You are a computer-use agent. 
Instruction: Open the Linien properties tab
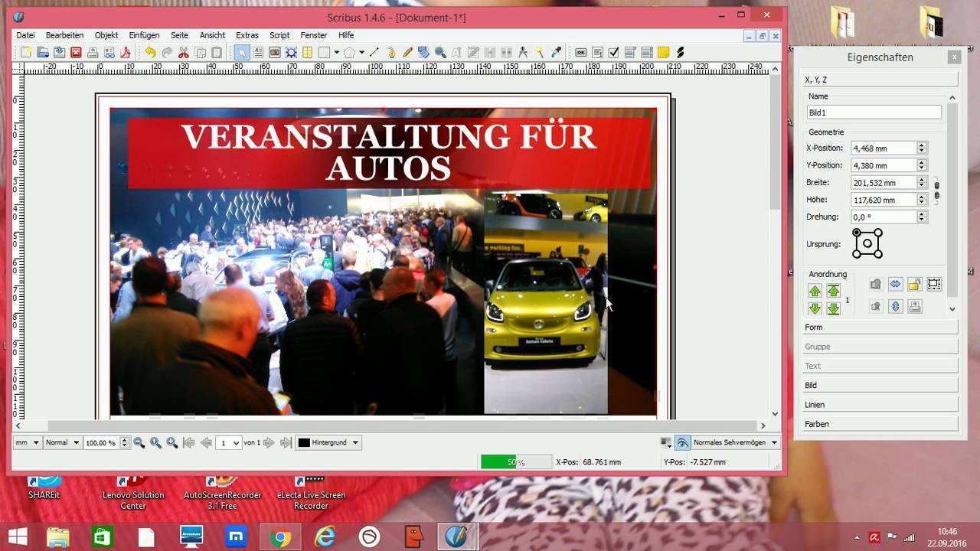coord(880,405)
